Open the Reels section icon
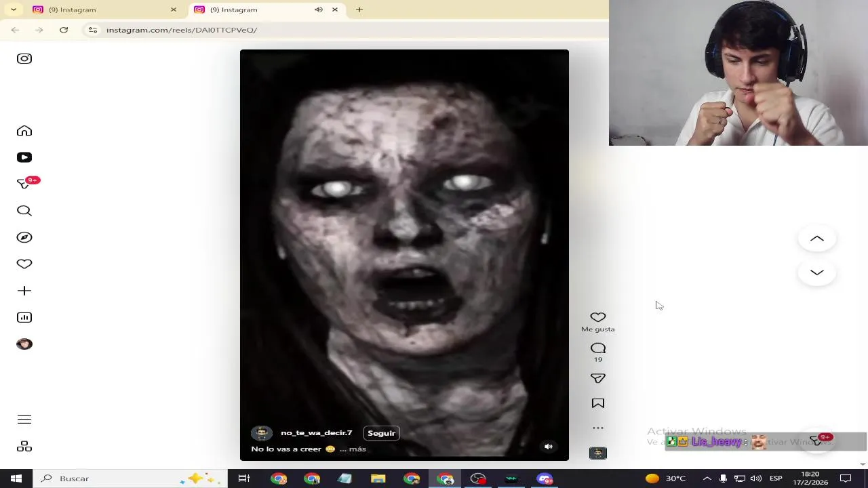 [x=24, y=157]
